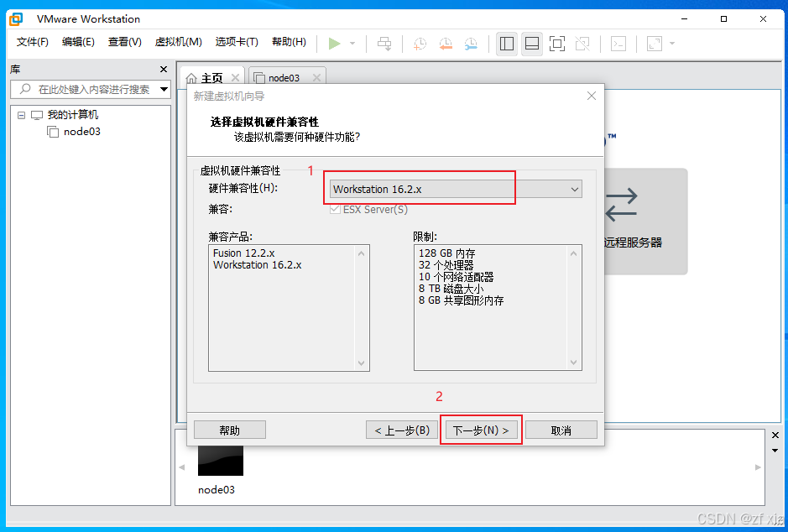Open the 查看(V) menu
The width and height of the screenshot is (788, 532).
click(x=125, y=42)
